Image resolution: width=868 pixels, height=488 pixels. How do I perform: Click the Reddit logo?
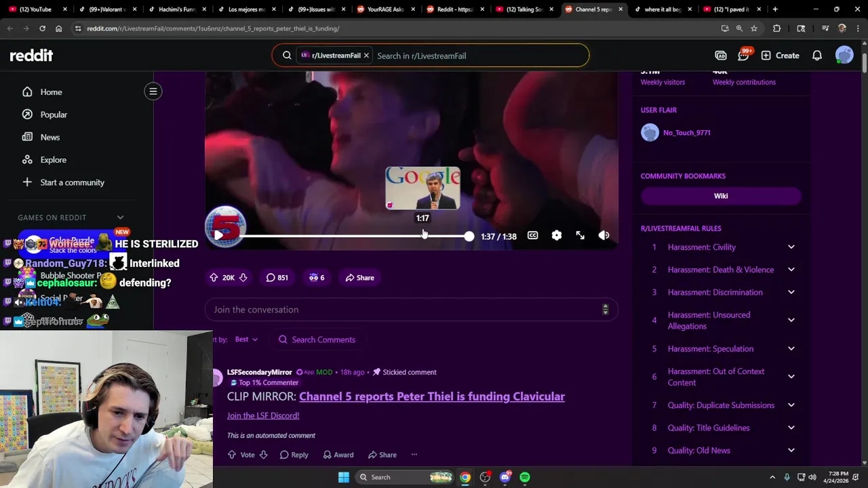(x=31, y=56)
